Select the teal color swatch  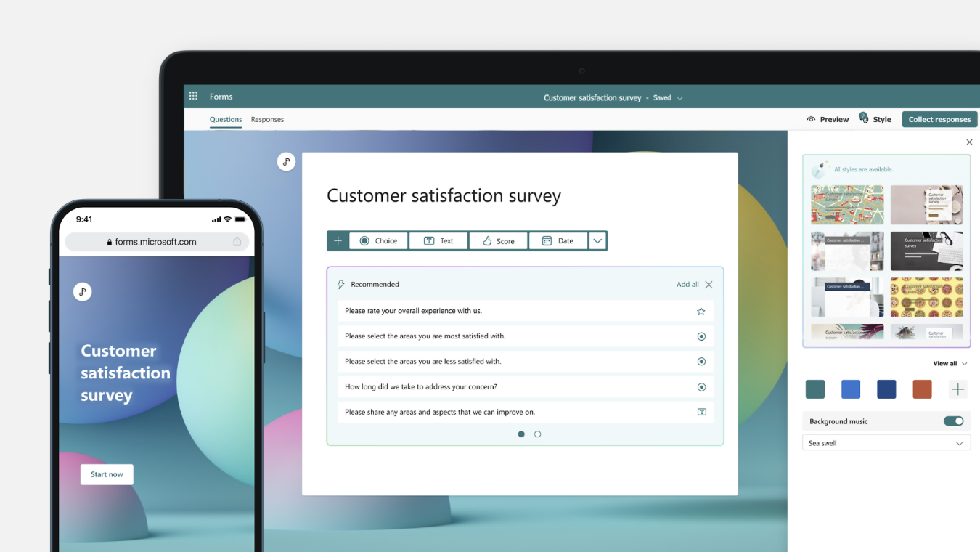click(x=815, y=389)
